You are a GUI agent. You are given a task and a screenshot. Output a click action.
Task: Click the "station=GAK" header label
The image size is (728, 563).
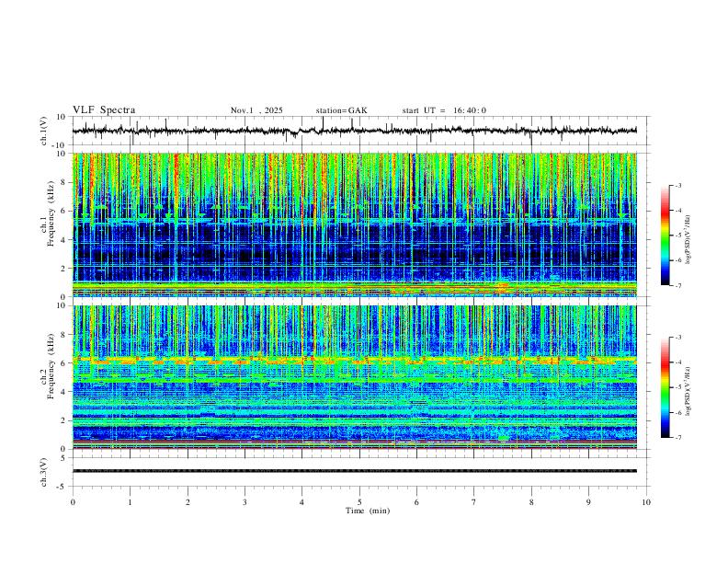341,110
